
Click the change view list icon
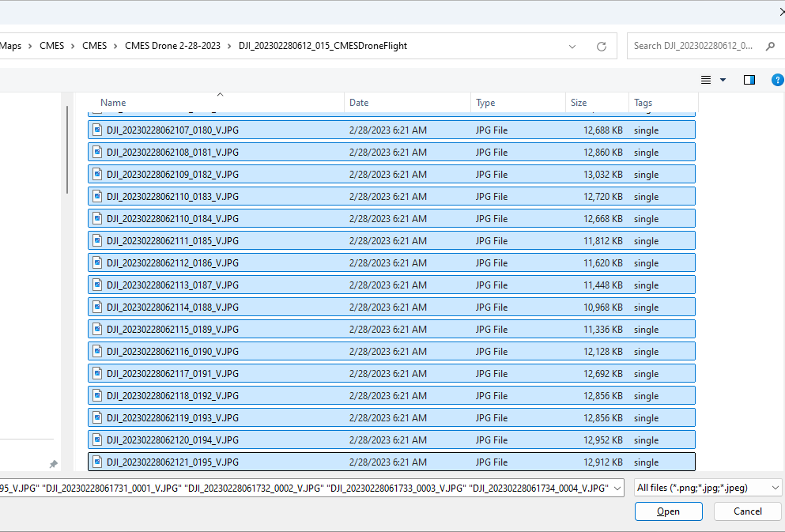pos(706,80)
